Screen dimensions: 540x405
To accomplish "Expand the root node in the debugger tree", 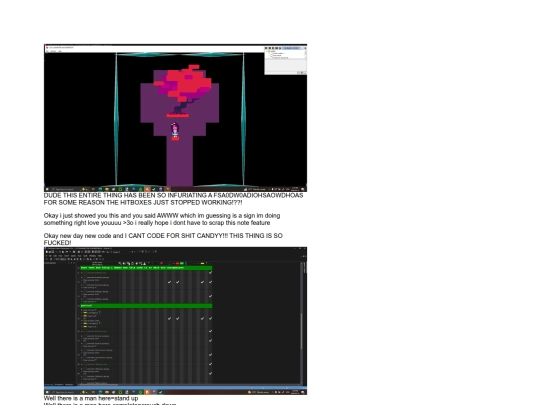I will (x=267, y=51).
